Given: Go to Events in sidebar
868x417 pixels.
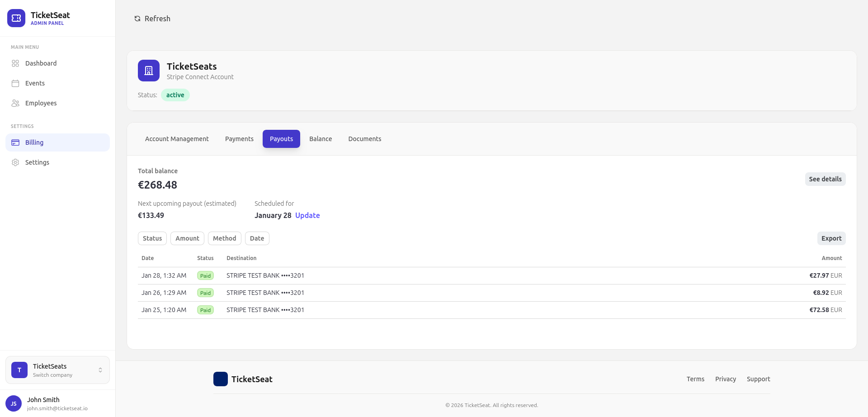Looking at the screenshot, I should 57,83.
